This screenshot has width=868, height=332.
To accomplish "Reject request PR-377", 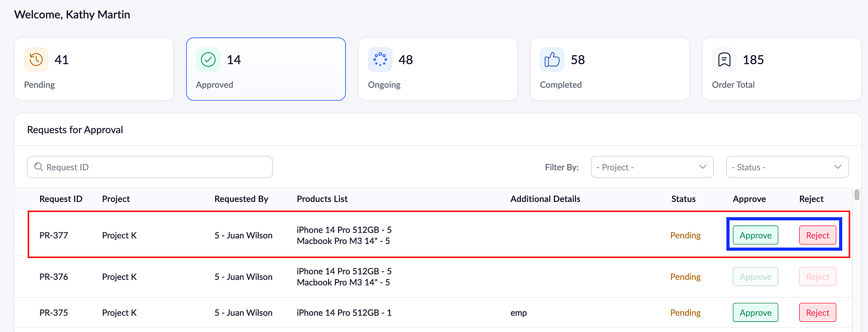I will tap(817, 235).
